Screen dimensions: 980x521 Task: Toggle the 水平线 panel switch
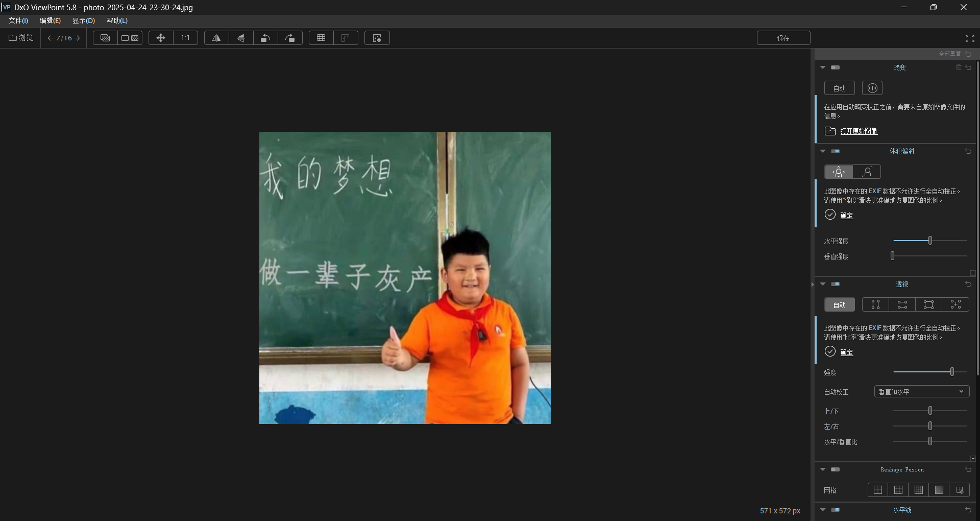tap(837, 510)
